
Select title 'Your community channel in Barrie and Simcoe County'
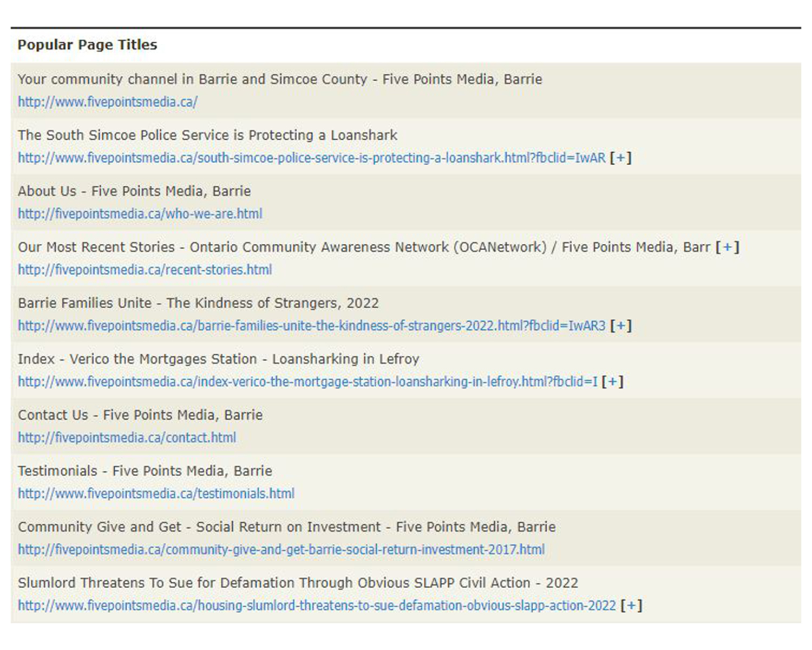280,79
